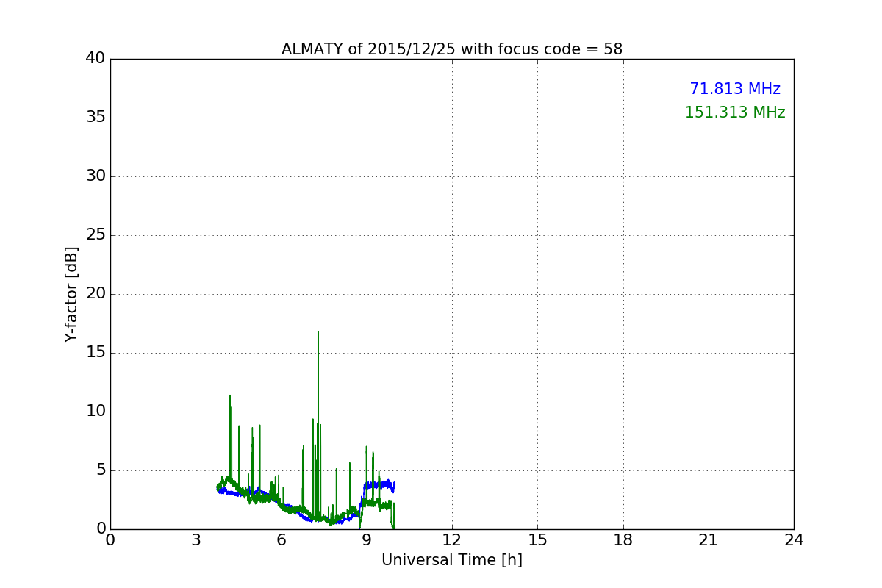
Task: Click the y-axis tick label 15
Action: point(96,353)
